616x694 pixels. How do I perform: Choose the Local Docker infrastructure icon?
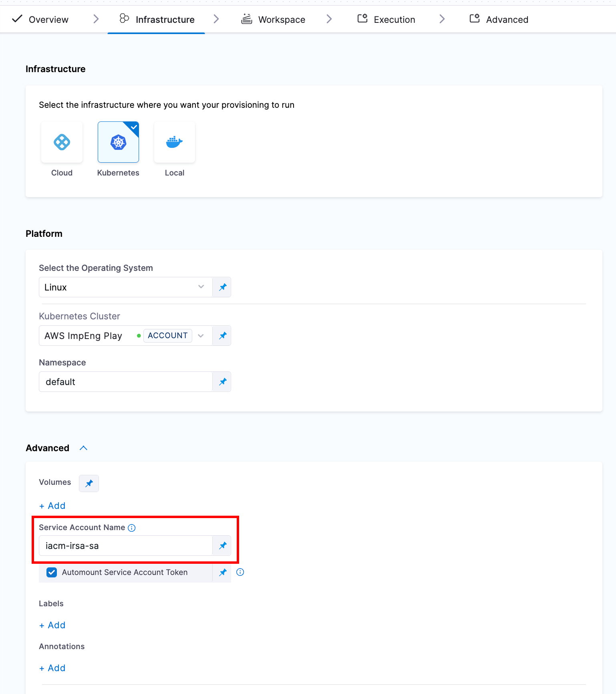click(175, 142)
